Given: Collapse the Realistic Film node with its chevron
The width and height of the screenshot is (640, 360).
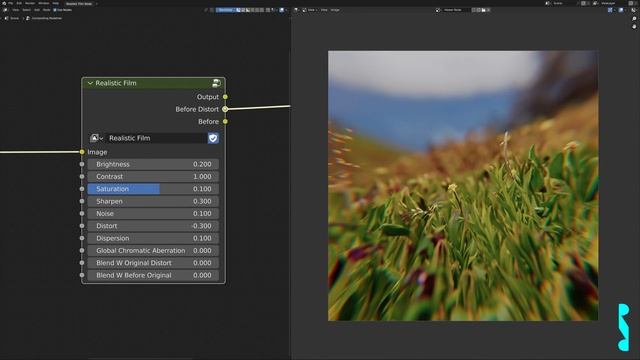Looking at the screenshot, I should pyautogui.click(x=90, y=83).
